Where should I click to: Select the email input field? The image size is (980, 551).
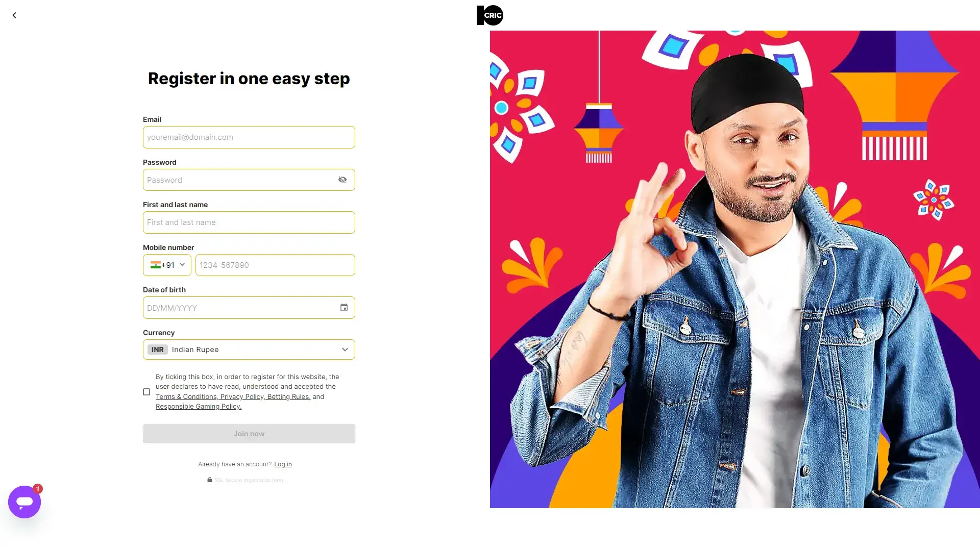point(249,137)
